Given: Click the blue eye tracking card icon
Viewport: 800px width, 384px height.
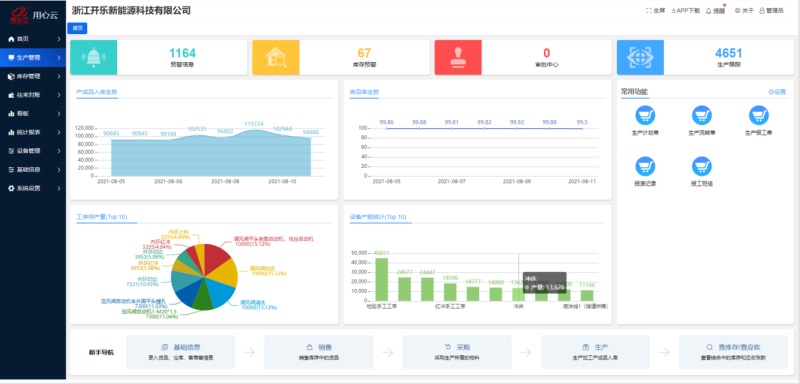Looking at the screenshot, I should coord(640,58).
